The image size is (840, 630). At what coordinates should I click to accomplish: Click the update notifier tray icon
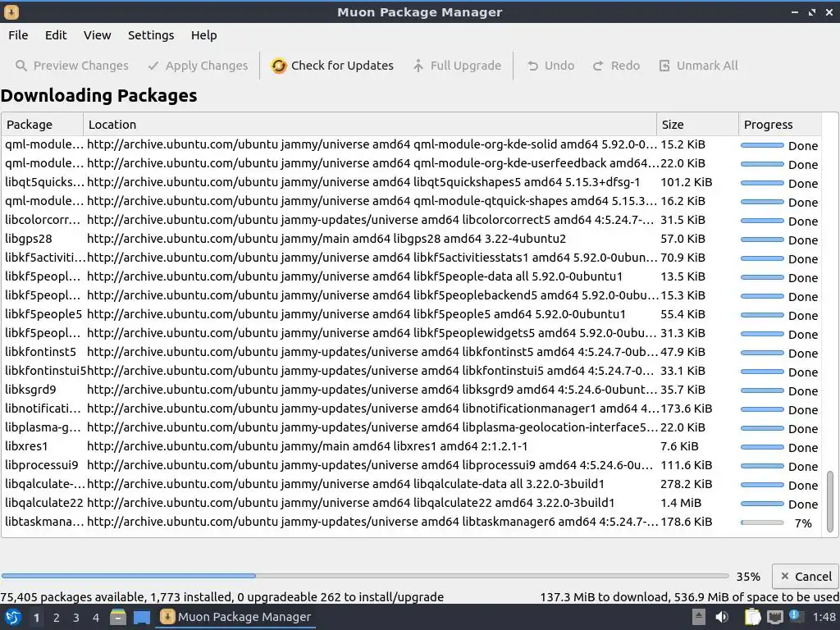(x=796, y=616)
